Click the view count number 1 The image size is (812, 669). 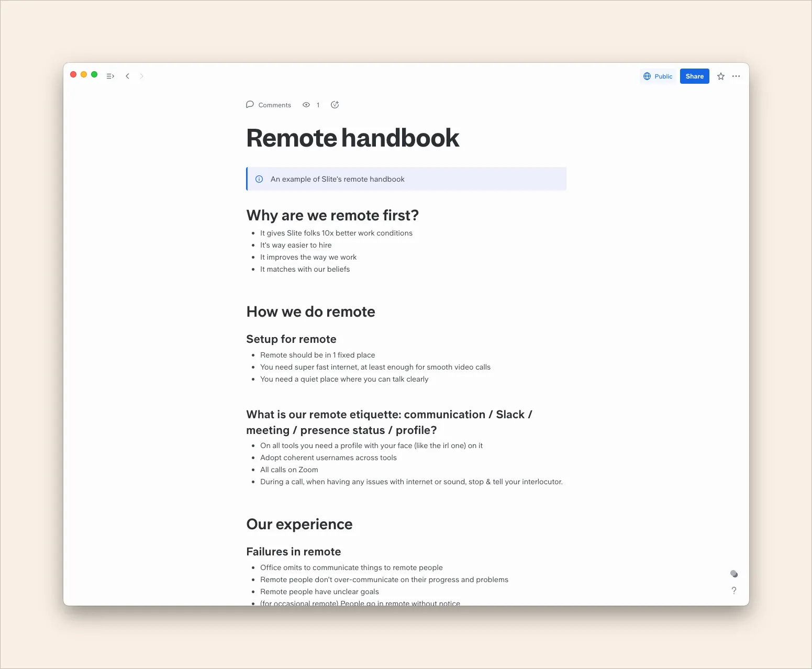[318, 105]
